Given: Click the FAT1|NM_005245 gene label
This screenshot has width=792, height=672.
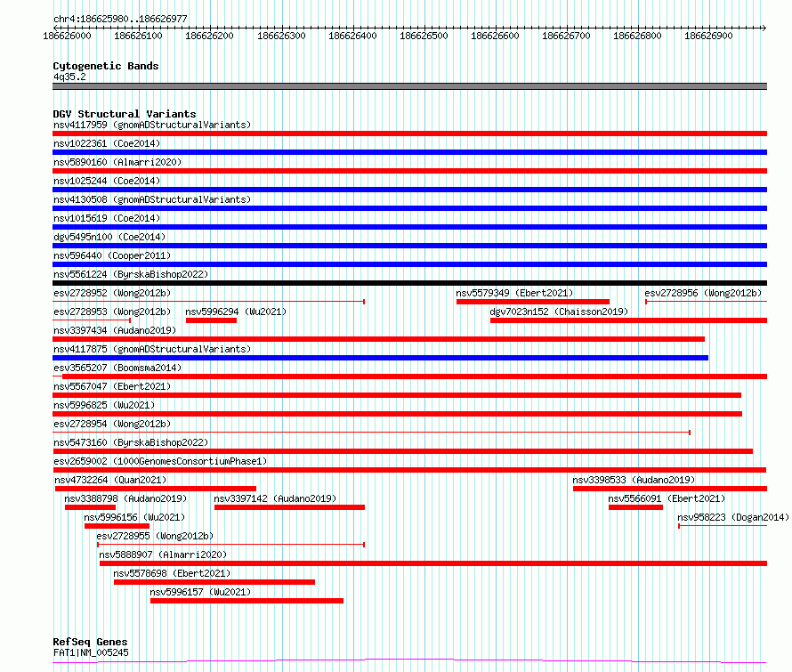Looking at the screenshot, I should (91, 652).
